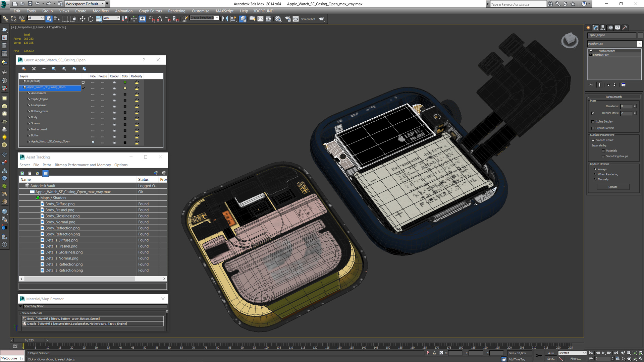Open Key Filters button

pyautogui.click(x=575, y=359)
